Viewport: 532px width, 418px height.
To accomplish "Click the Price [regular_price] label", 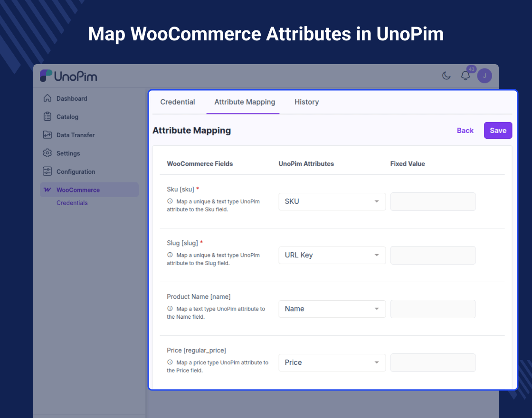I will pos(196,350).
